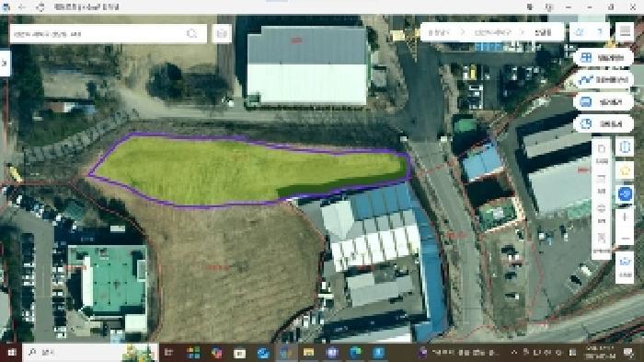Open the Windows Start menu

pos(11,353)
